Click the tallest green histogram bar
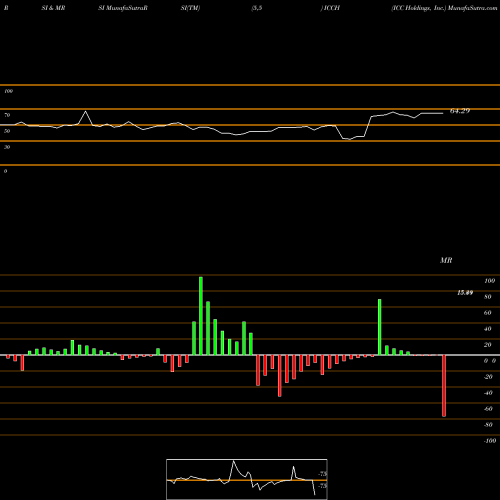Screen dimensions: 500x500 [201, 316]
